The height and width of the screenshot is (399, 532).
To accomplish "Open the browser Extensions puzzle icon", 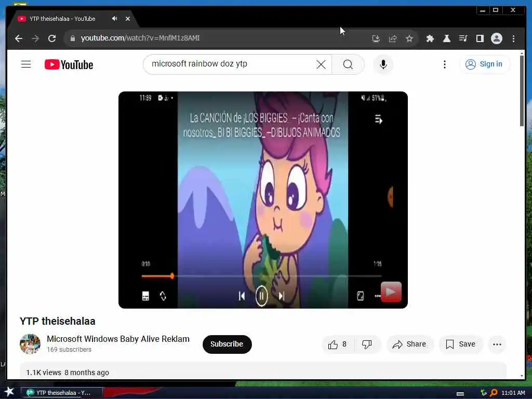I will [430, 38].
